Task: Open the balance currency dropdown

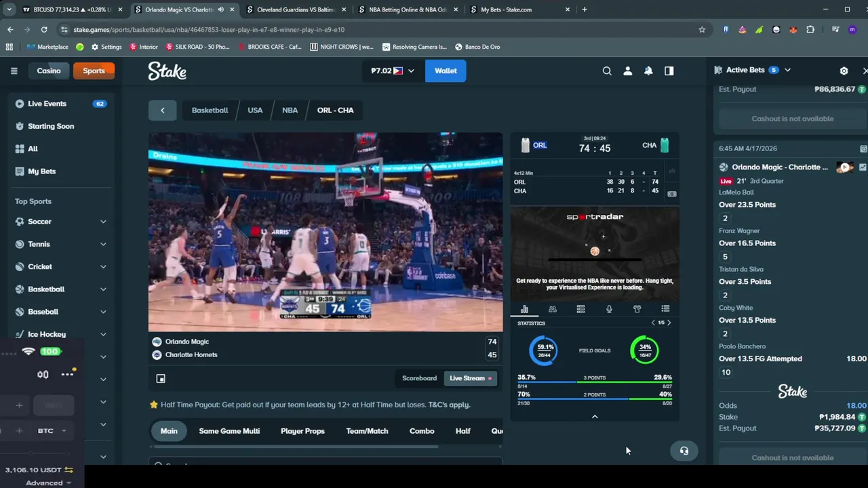Action: 393,70
